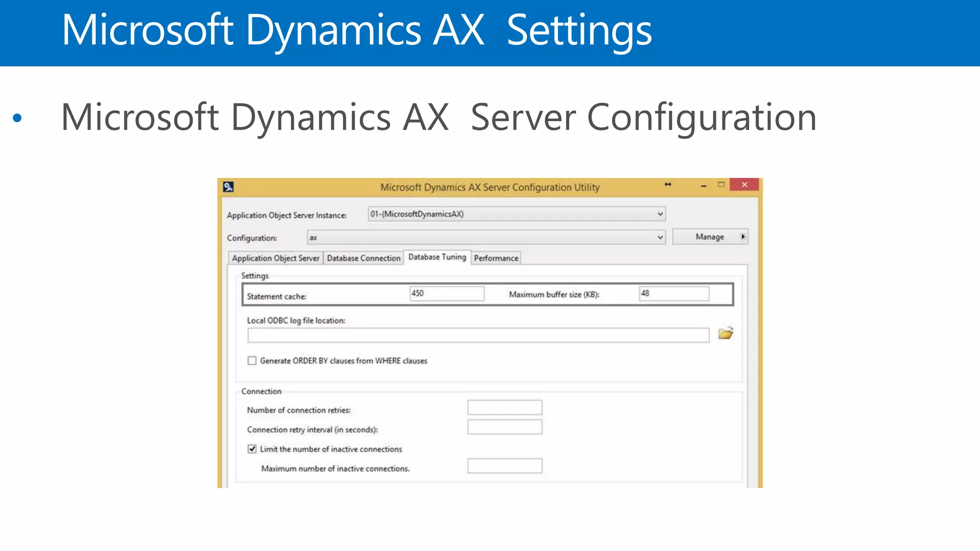The width and height of the screenshot is (980, 551).
Task: Switch to Database Connection tab
Action: 364,258
